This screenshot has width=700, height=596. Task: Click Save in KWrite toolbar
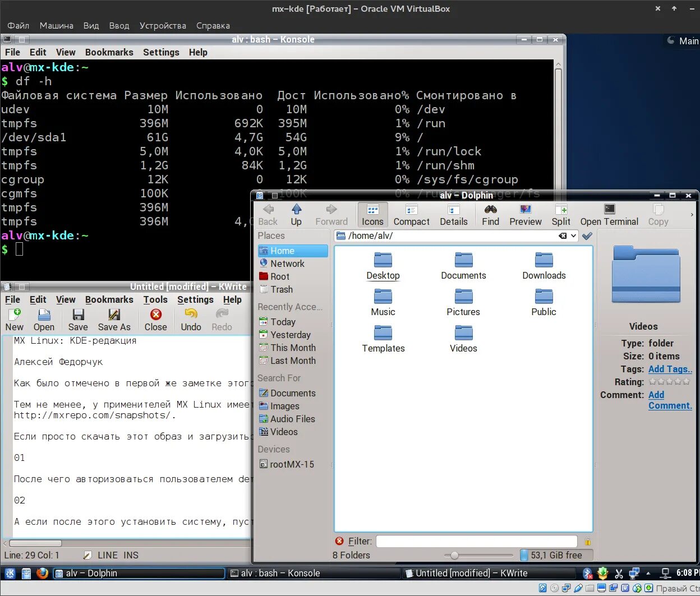click(78, 320)
